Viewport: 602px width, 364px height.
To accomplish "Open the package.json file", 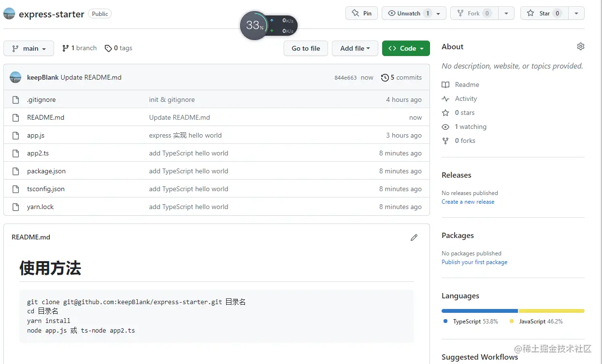I will click(46, 171).
